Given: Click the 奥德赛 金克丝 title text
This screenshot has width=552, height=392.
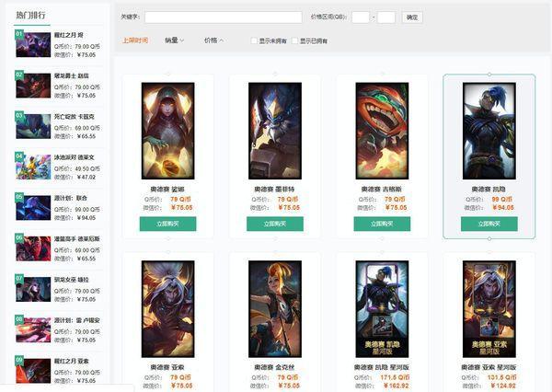Looking at the screenshot, I should pos(274,367).
